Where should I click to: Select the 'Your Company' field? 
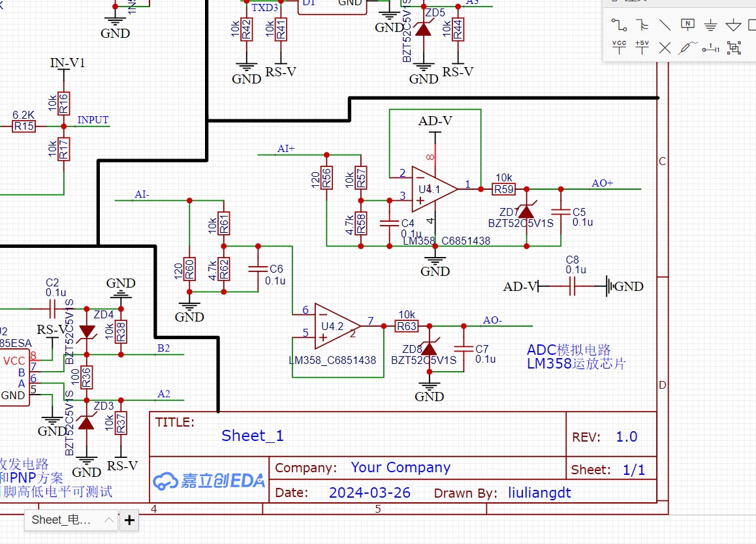(401, 468)
